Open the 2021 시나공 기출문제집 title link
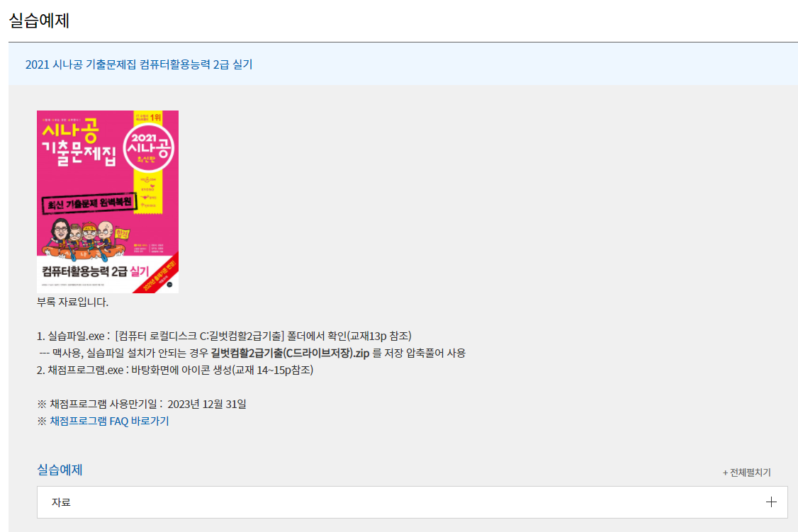 (x=139, y=64)
